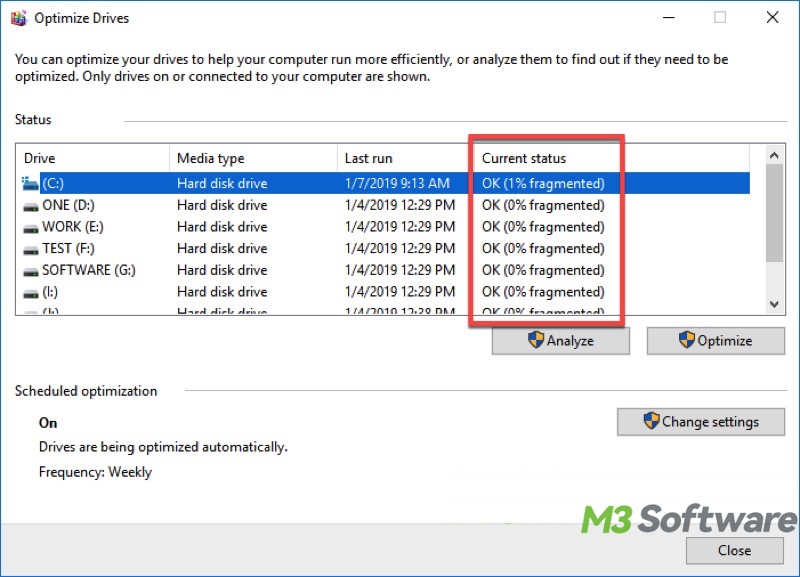The image size is (800, 577).
Task: Click the WORK (E:) drive icon
Action: coord(30,227)
